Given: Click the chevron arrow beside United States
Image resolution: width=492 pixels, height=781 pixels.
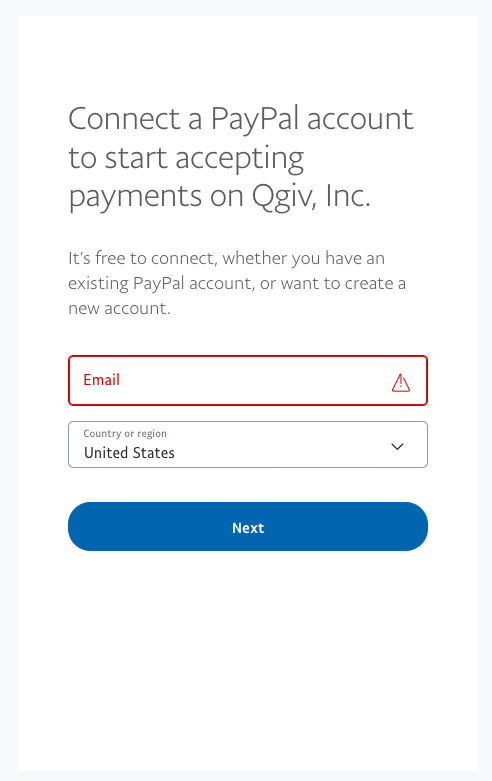Looking at the screenshot, I should 397,446.
